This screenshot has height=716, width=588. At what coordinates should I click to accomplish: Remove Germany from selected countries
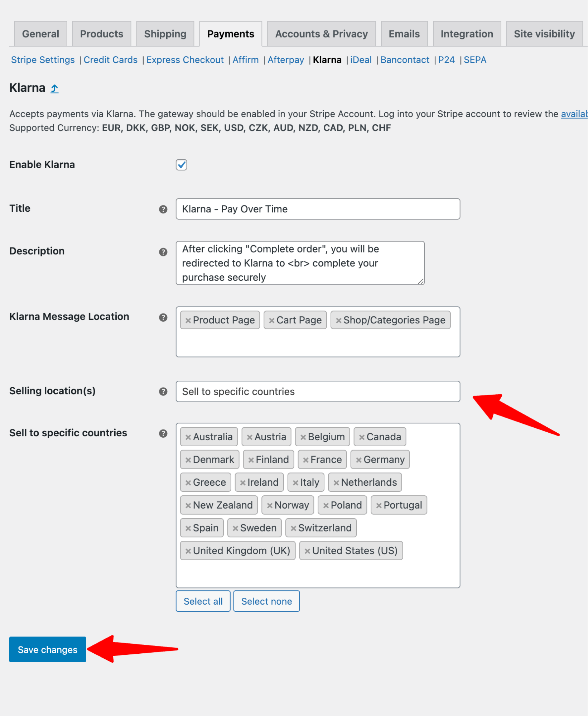359,460
